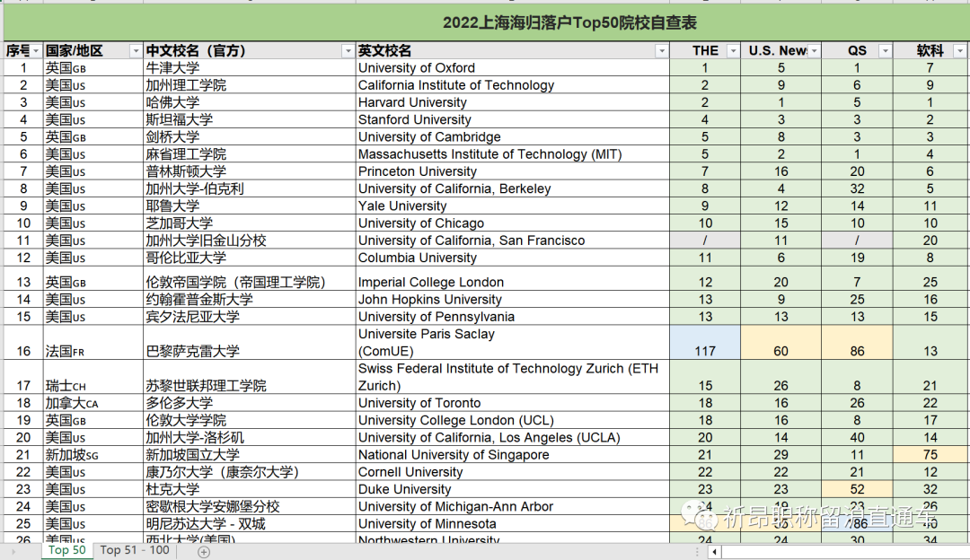The width and height of the screenshot is (970, 560).
Task: Click the University of Michigan-Ann Arbor cell
Action: tap(513, 507)
